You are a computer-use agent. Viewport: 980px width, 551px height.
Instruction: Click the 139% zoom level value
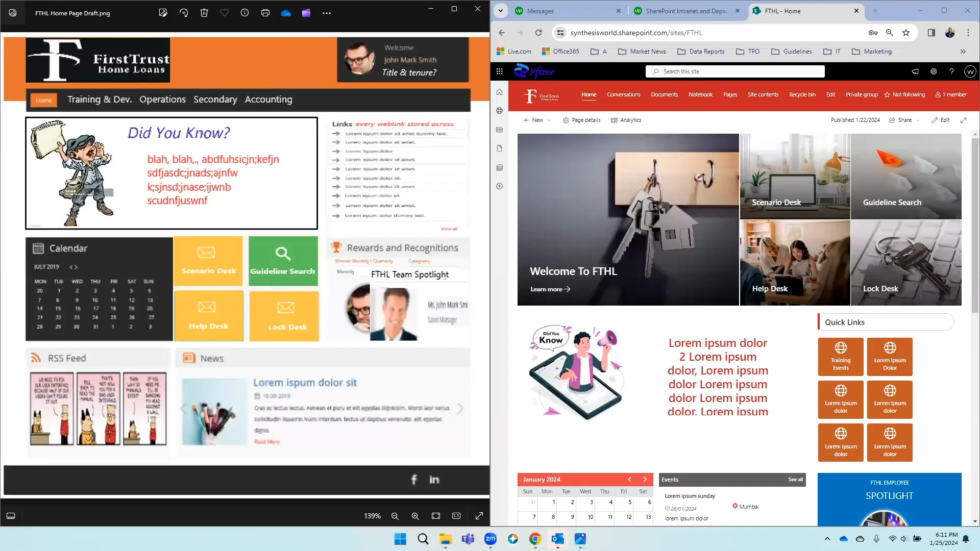(x=372, y=516)
